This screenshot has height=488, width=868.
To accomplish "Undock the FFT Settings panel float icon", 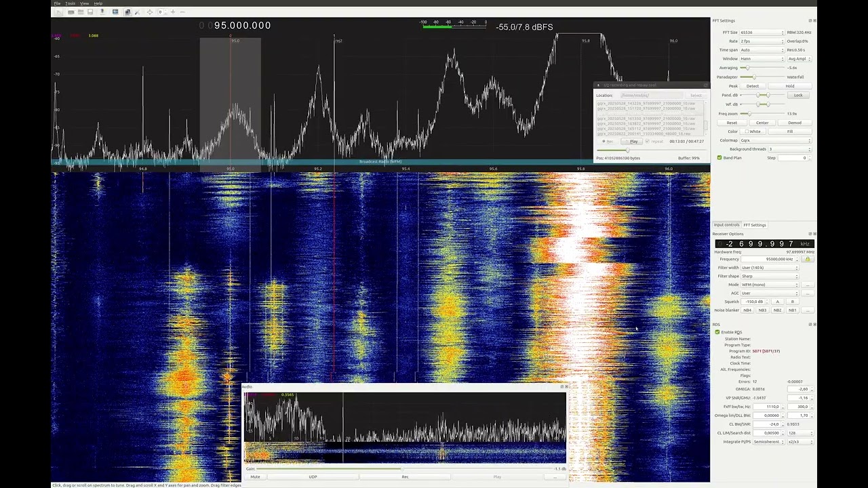I will coord(810,20).
